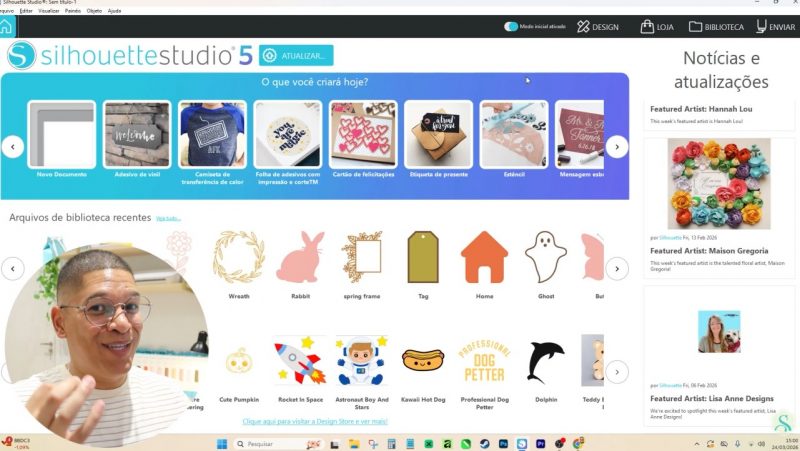Open the Kawaii Hot Dog design
The image size is (800, 451).
pos(423,360)
